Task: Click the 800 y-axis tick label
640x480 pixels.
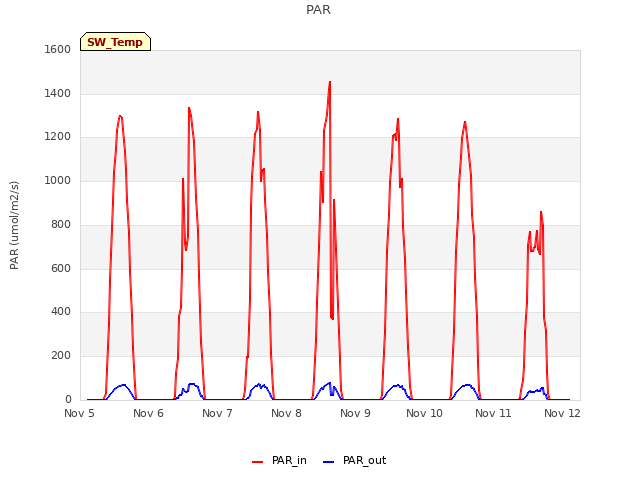Action: coord(61,224)
